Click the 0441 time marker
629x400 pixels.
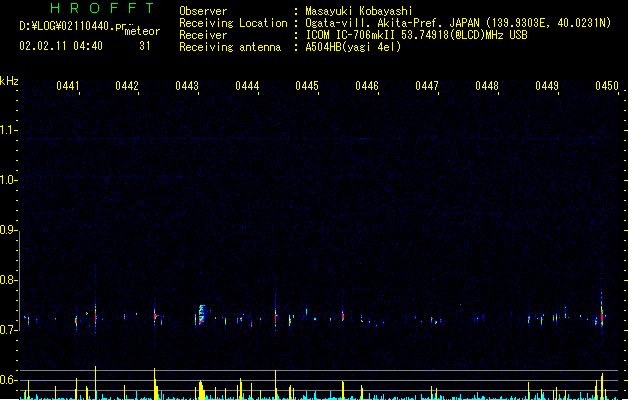(67, 86)
